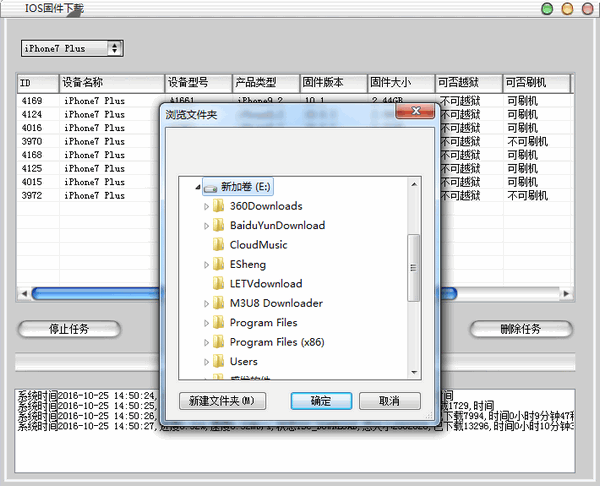600x486 pixels.
Task: Cancel with the 取消 button
Action: tap(390, 401)
